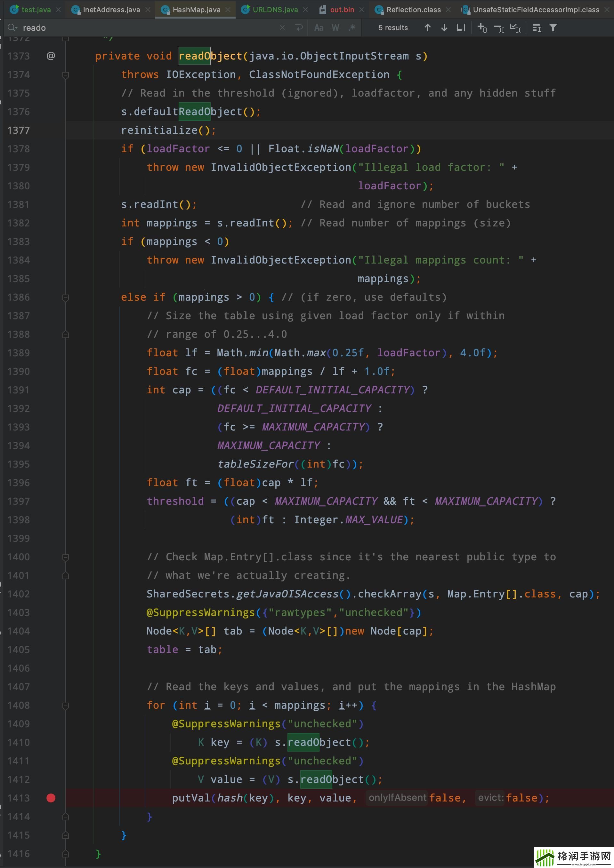Go to previous search occurrence arrow

pyautogui.click(x=427, y=28)
